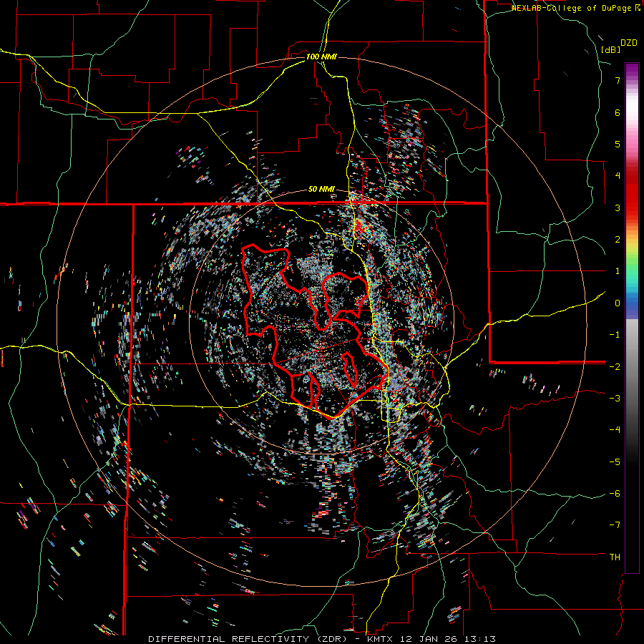Click the 100 NMI range ring label
644x644 pixels.
(321, 57)
